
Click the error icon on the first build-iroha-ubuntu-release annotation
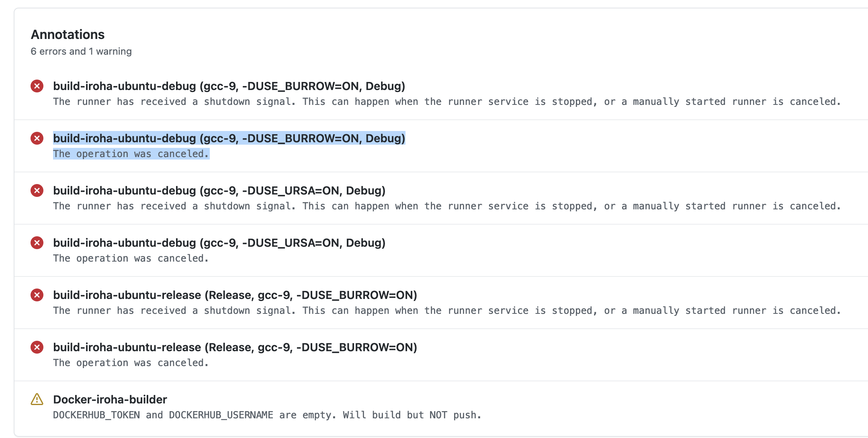tap(37, 295)
